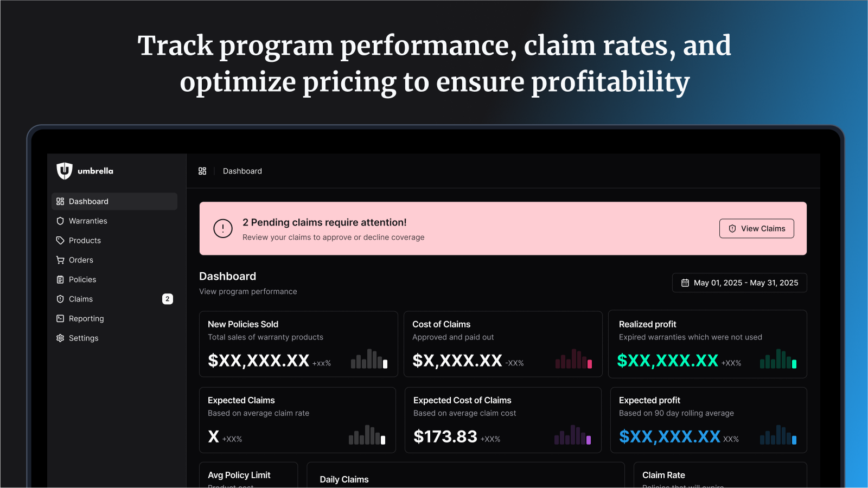Open the Claims menu item
This screenshot has width=868, height=488.
[x=114, y=299]
